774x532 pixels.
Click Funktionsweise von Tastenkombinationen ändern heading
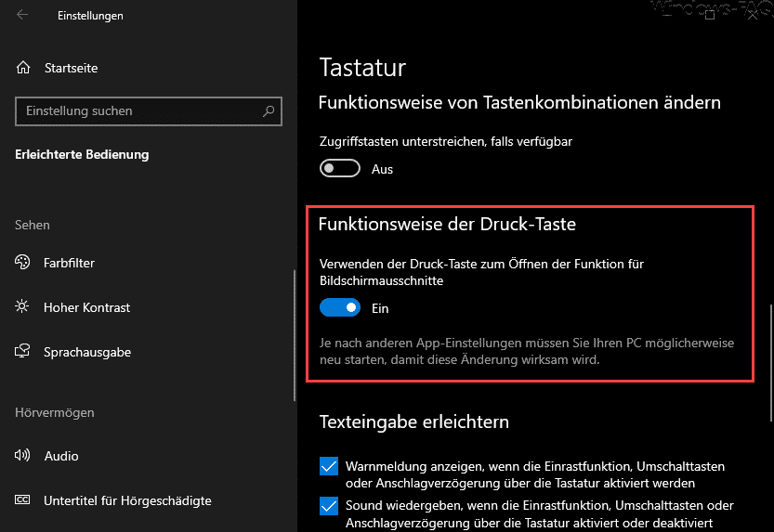tap(519, 102)
